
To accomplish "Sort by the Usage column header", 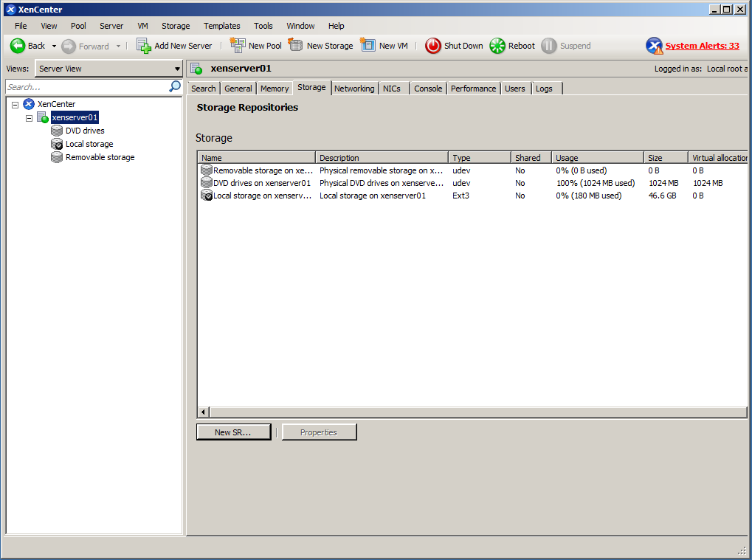I will click(x=596, y=158).
